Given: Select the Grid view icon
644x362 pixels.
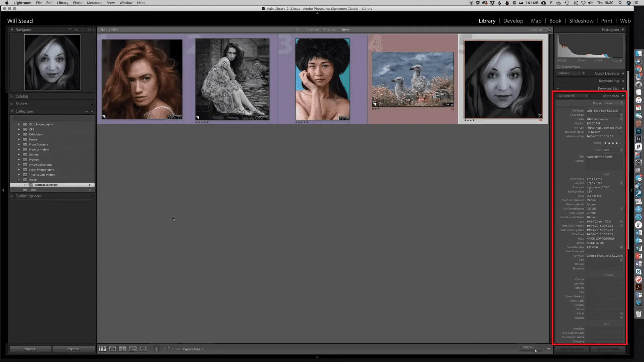Looking at the screenshot, I should point(103,349).
